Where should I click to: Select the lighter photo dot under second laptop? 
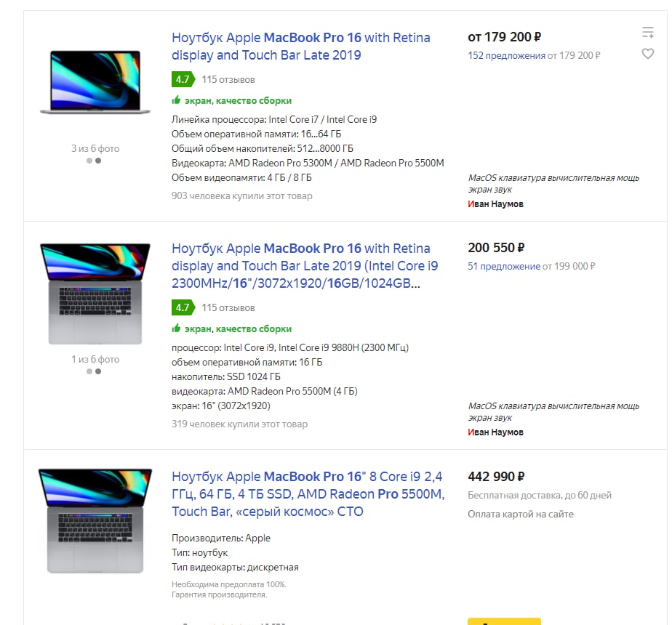(x=89, y=371)
